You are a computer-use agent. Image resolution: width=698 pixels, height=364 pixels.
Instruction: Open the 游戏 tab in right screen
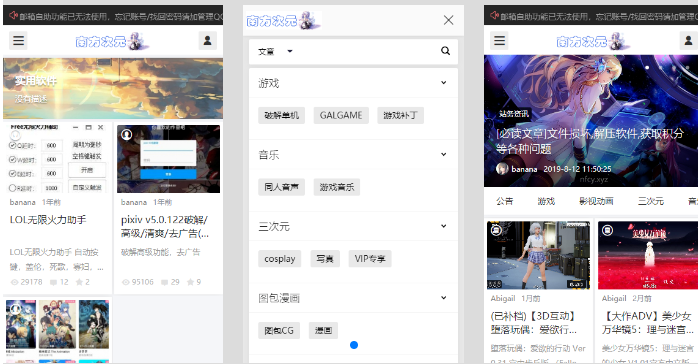tap(546, 201)
